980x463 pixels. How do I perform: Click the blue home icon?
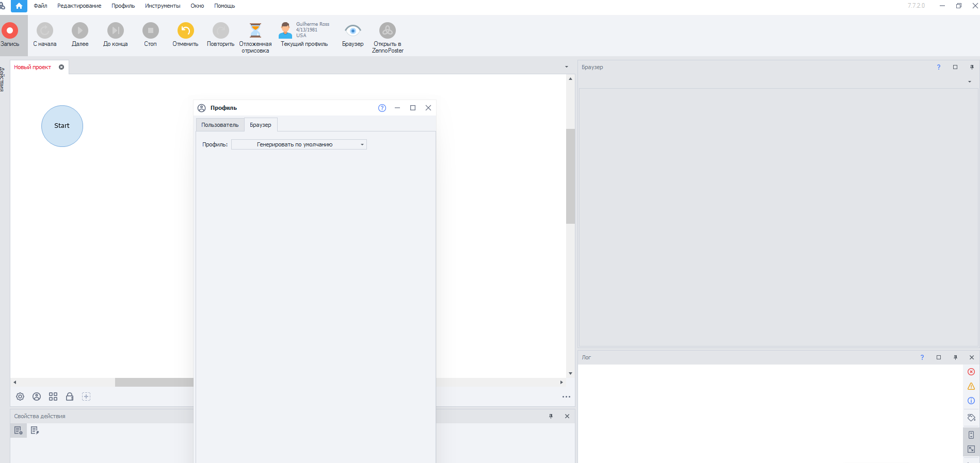tap(19, 6)
